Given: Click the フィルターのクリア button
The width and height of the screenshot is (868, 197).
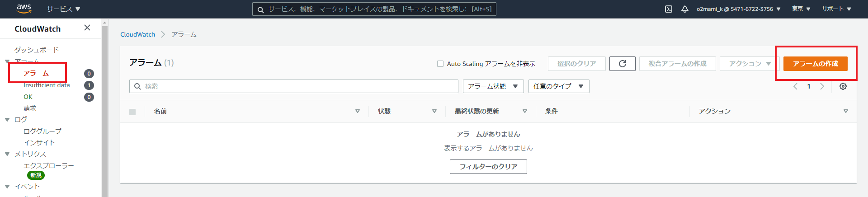Looking at the screenshot, I should click(x=488, y=167).
